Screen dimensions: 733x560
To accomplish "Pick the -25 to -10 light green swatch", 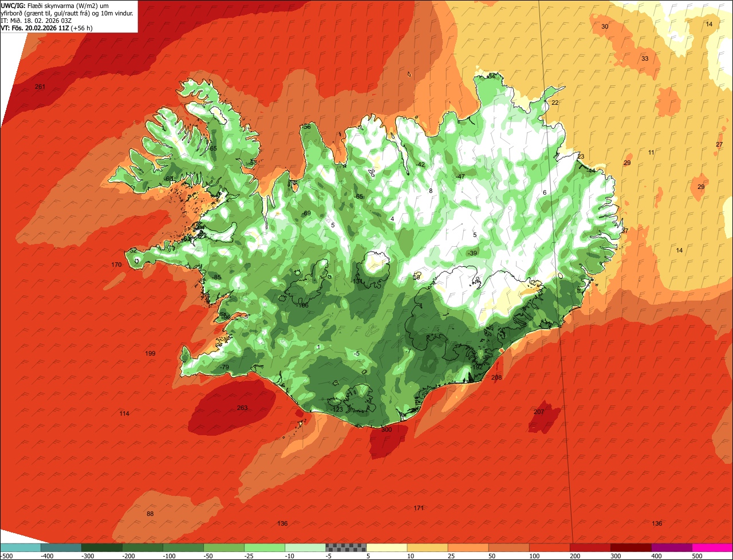I will (x=265, y=547).
